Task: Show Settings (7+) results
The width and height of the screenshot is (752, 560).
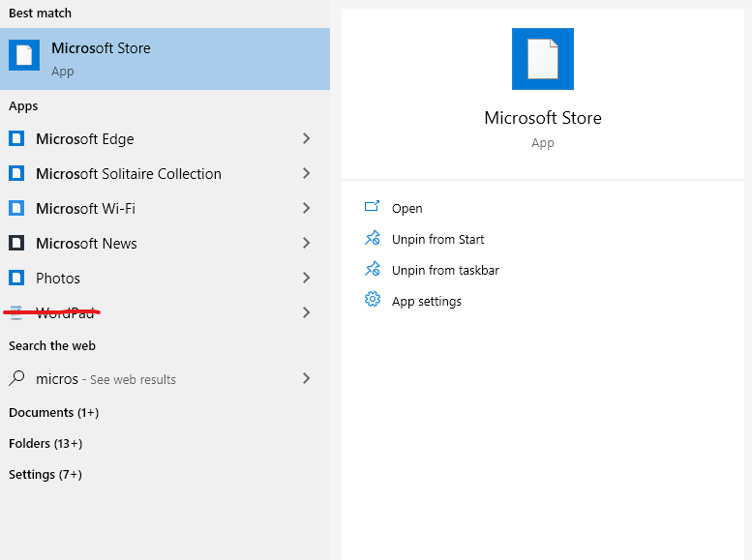Action: tap(45, 474)
